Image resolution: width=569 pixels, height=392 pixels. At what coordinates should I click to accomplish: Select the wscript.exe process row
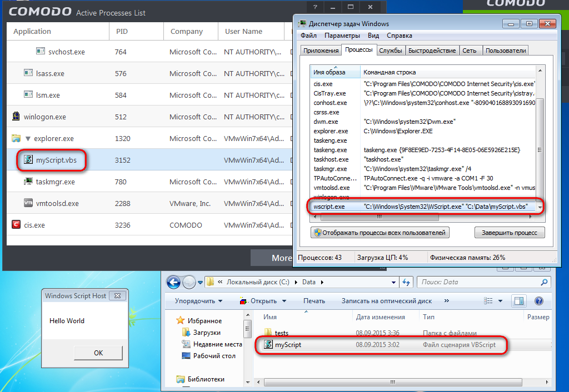(x=423, y=207)
